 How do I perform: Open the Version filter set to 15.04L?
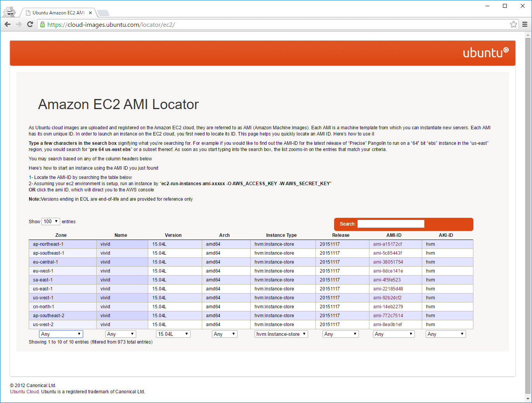pos(173,334)
